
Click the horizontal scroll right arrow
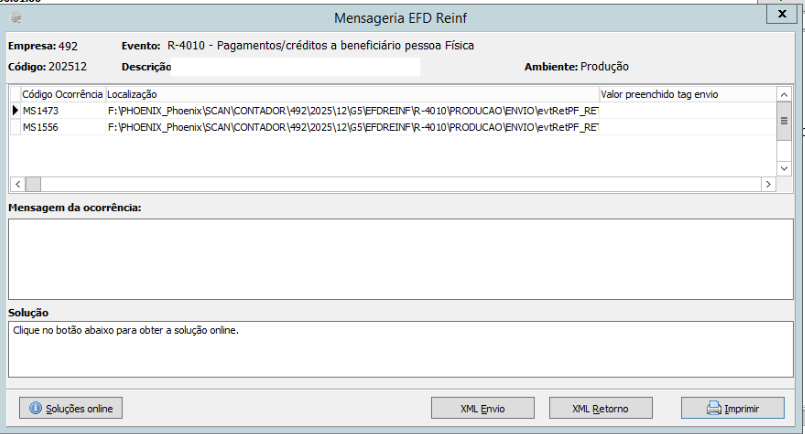pos(768,184)
